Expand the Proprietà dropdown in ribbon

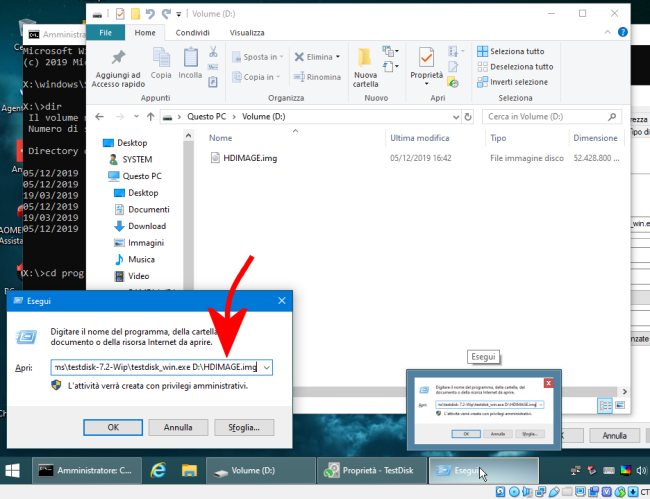[426, 82]
